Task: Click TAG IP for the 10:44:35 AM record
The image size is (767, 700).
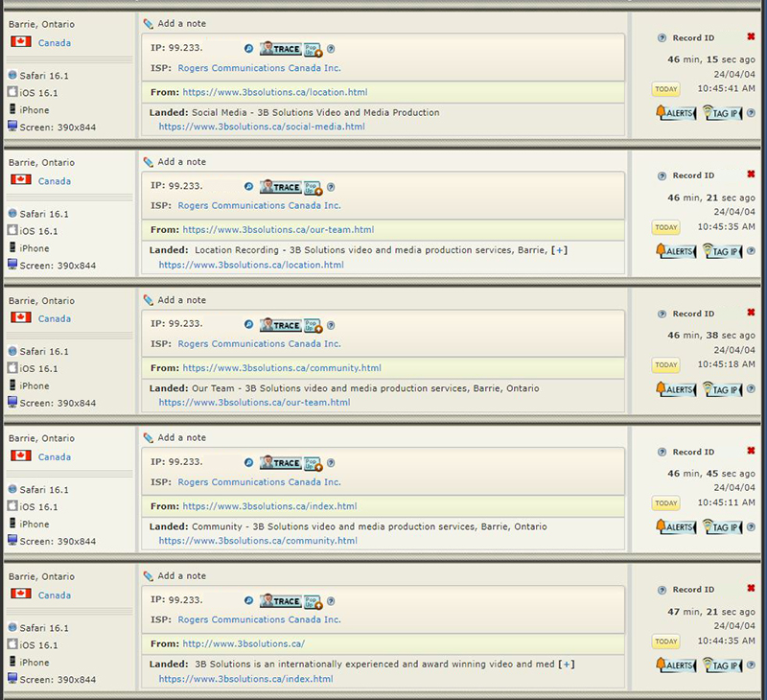Action: pos(723,665)
